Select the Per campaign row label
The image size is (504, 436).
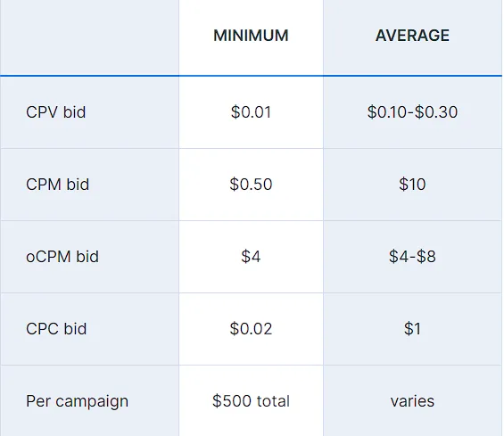click(77, 401)
